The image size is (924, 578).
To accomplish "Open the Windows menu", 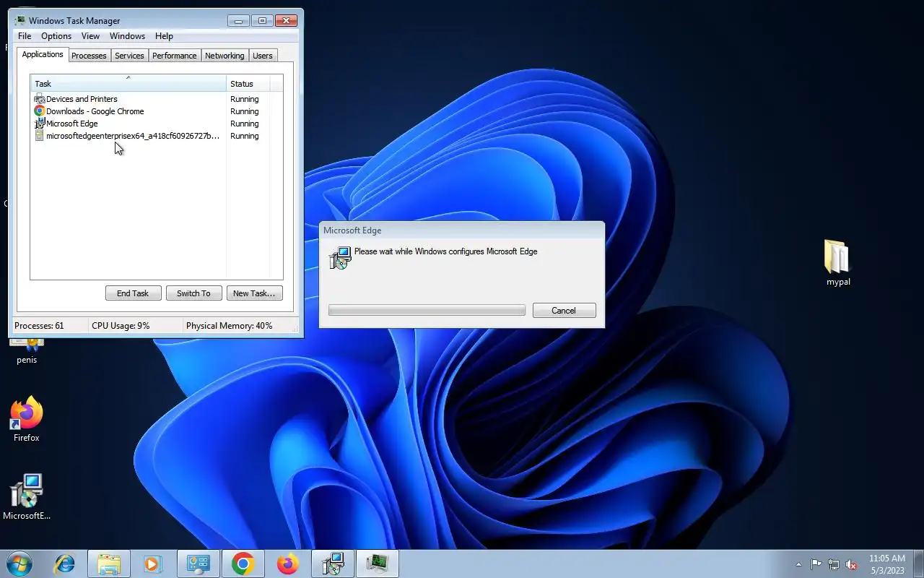I will 127,36.
